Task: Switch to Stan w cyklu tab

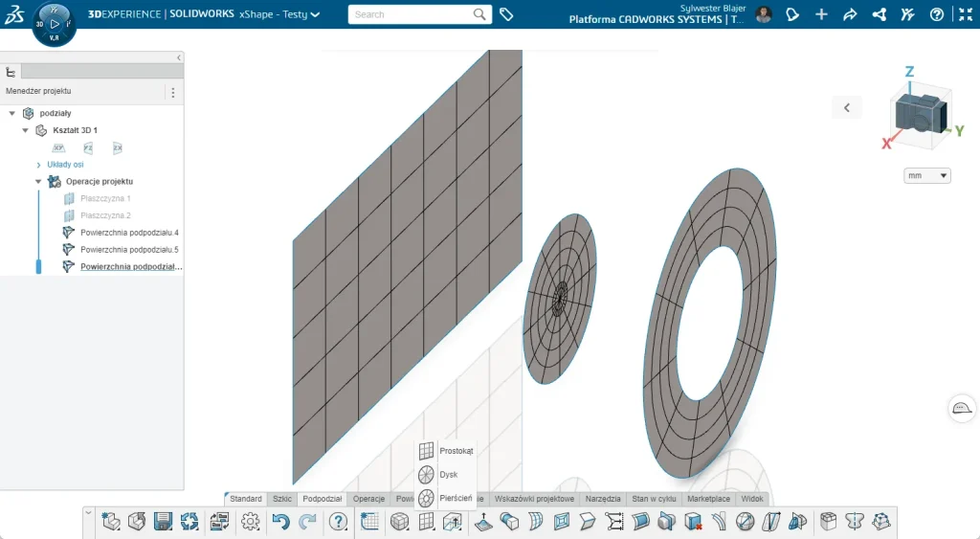Action: (x=654, y=499)
